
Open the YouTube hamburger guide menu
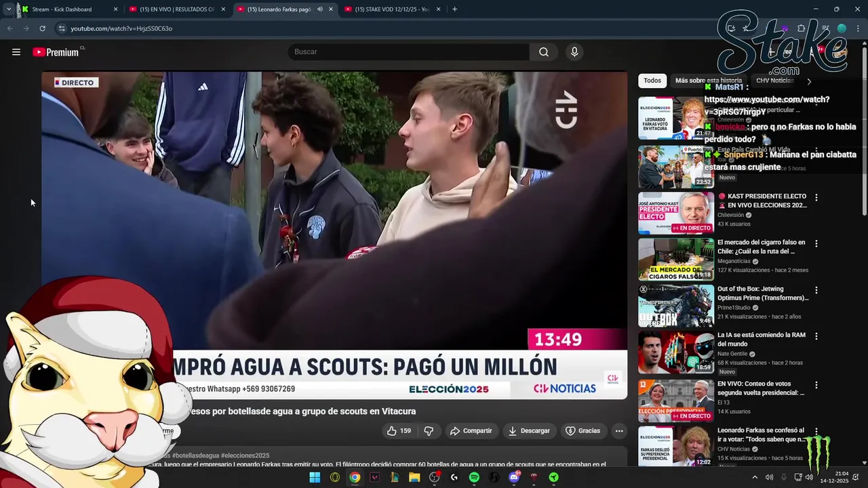click(x=16, y=52)
